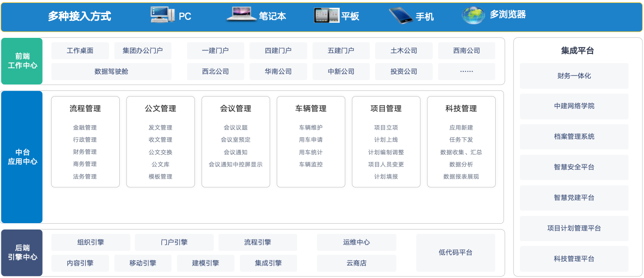Viewport: 644px width, 278px height.
Task: Click the 笔记本 laptop icon
Action: 241,14
